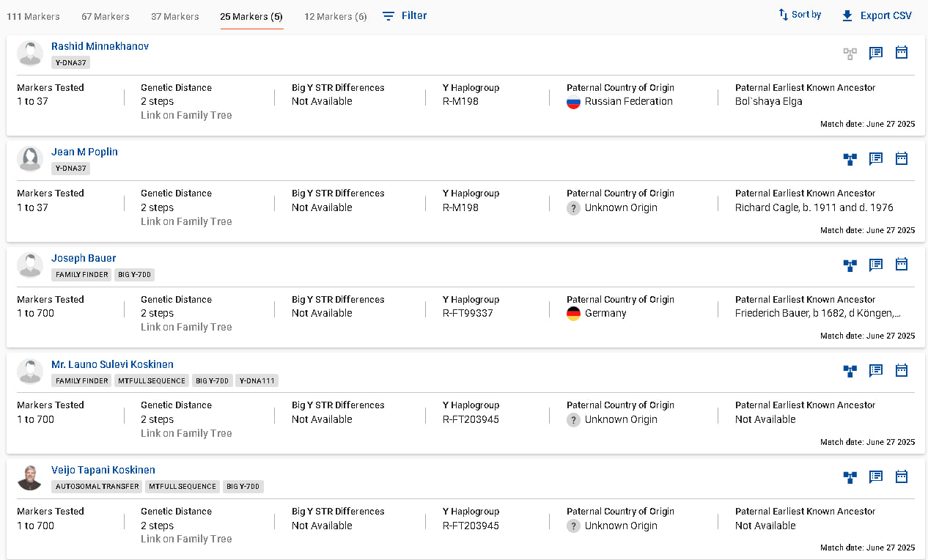This screenshot has width=928, height=560.
Task: Click Joseph Bauer's avatar
Action: point(30,265)
